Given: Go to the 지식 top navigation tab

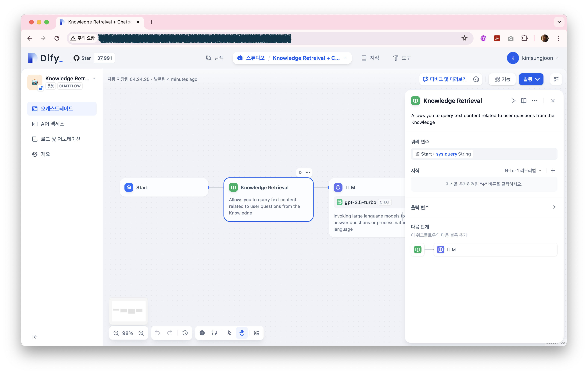Looking at the screenshot, I should coord(370,58).
